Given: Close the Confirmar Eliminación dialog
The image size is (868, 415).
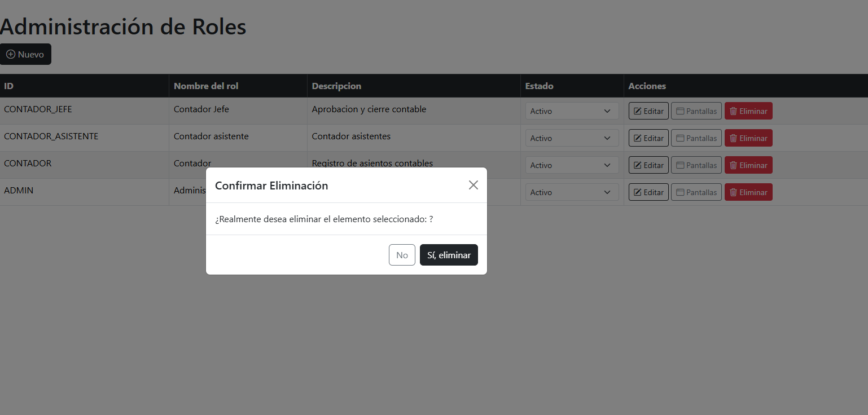Looking at the screenshot, I should pyautogui.click(x=473, y=185).
